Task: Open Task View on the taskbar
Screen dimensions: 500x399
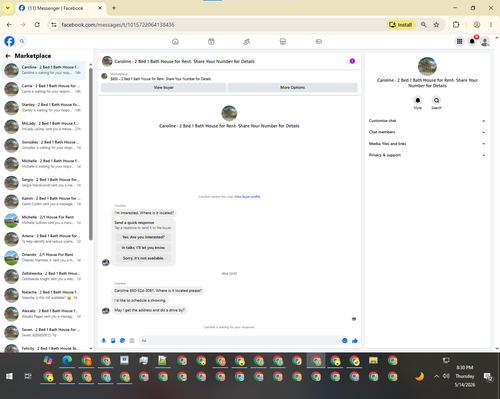Action: point(28,376)
